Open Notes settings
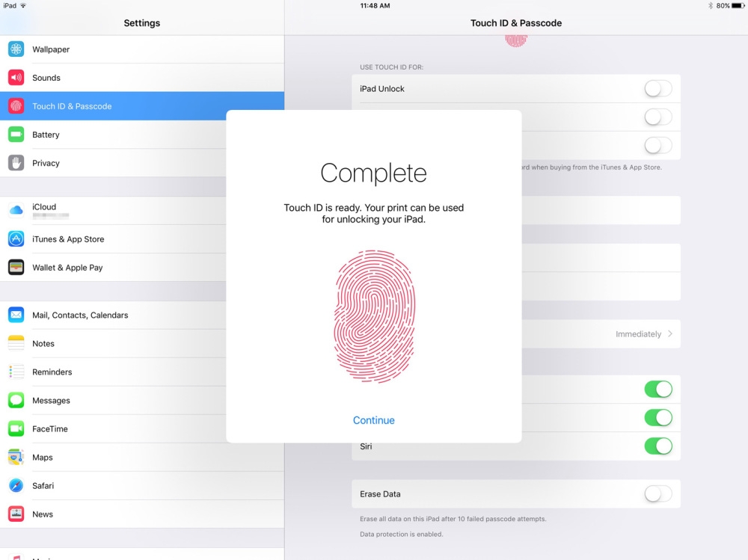Image resolution: width=748 pixels, height=560 pixels. point(113,343)
